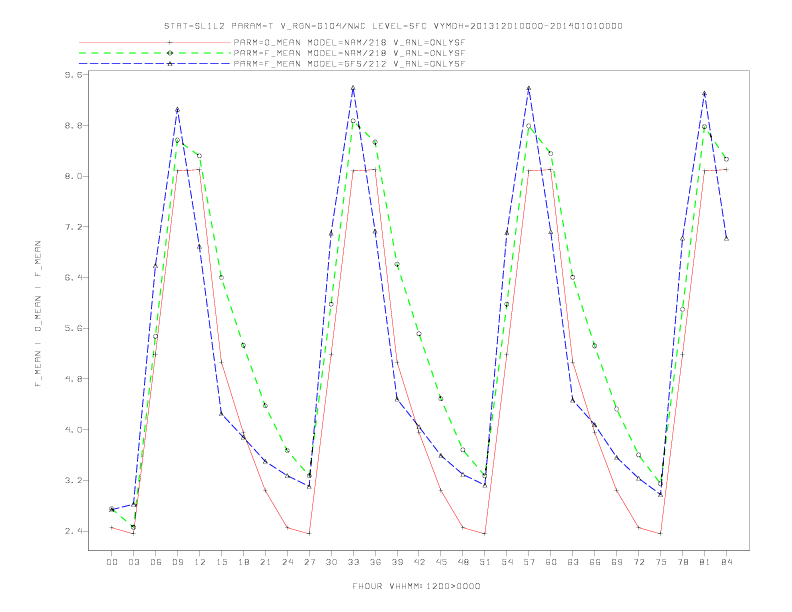Click forecast hour label 33 on x-axis
Image resolution: width=792 pixels, height=612 pixels.
tap(353, 562)
